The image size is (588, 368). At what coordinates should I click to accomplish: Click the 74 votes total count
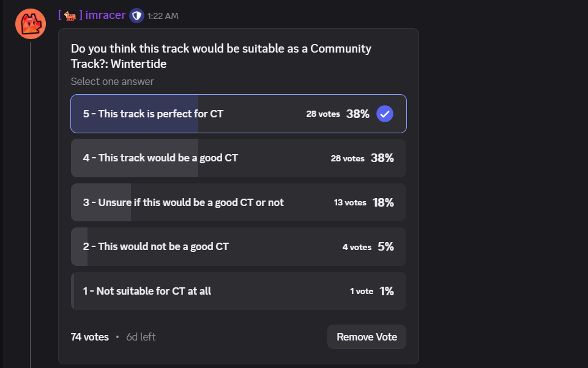tap(89, 337)
